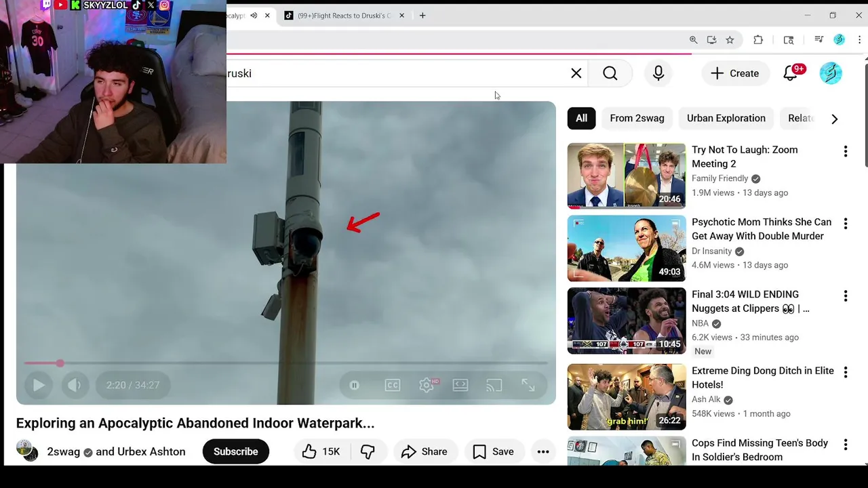This screenshot has width=868, height=488.
Task: Toggle closed captions (CC) button
Action: [393, 385]
